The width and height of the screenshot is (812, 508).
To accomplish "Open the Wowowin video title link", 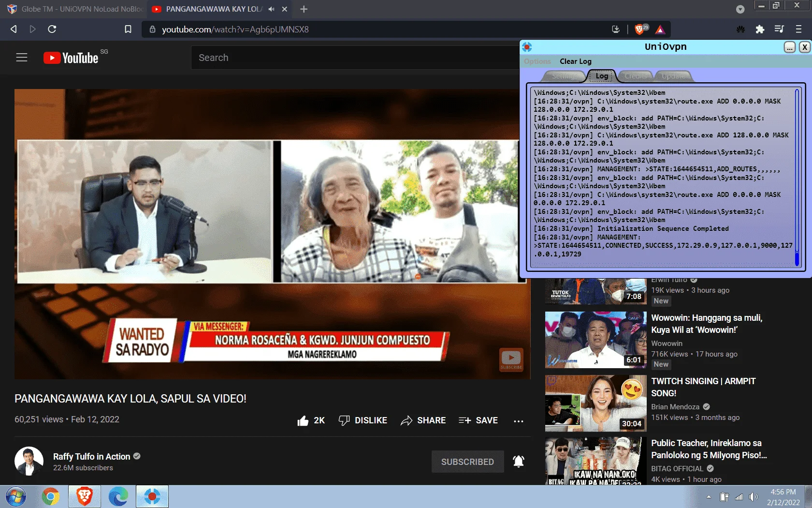I will click(x=707, y=324).
